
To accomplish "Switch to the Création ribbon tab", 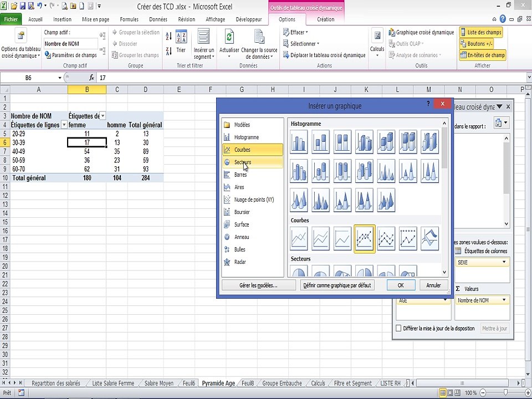I will tap(326, 19).
